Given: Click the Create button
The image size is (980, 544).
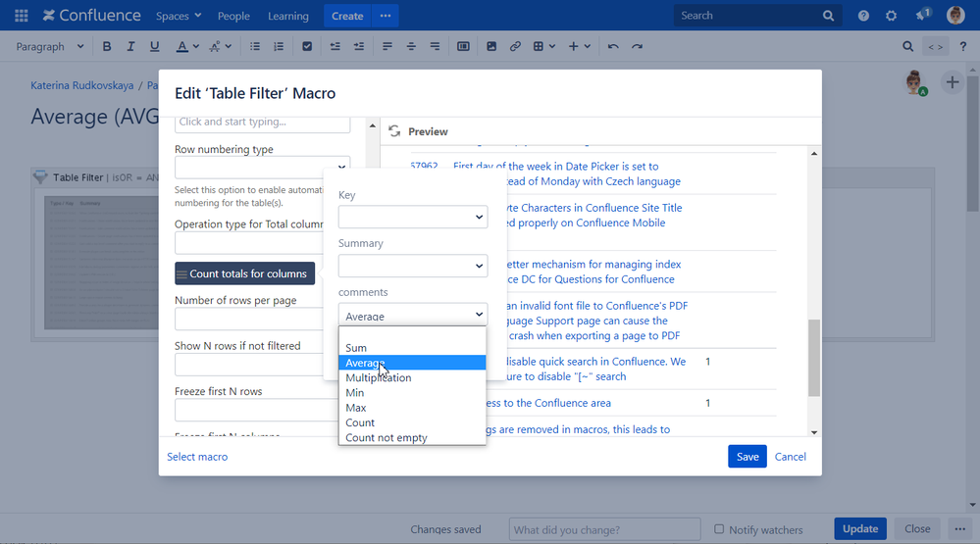Looking at the screenshot, I should pyautogui.click(x=347, y=16).
